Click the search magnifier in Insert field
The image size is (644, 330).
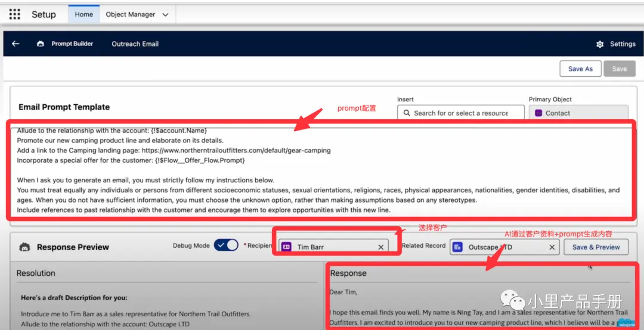coord(407,113)
